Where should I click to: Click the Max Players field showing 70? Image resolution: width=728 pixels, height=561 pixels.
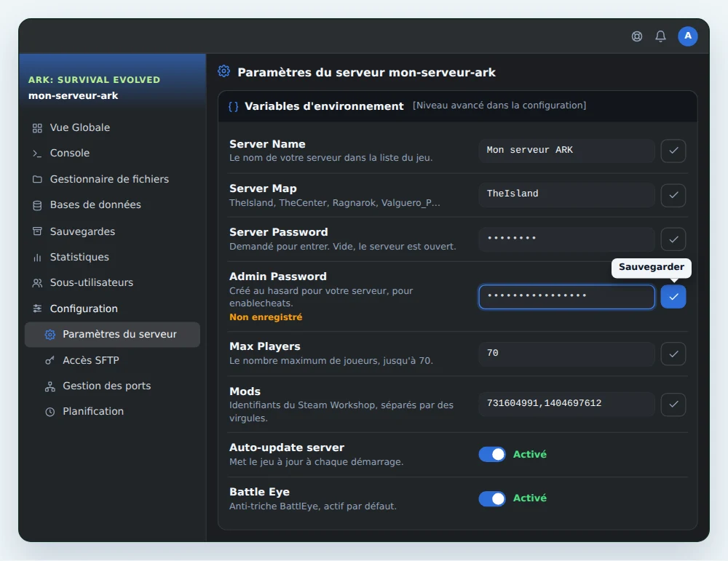click(566, 354)
